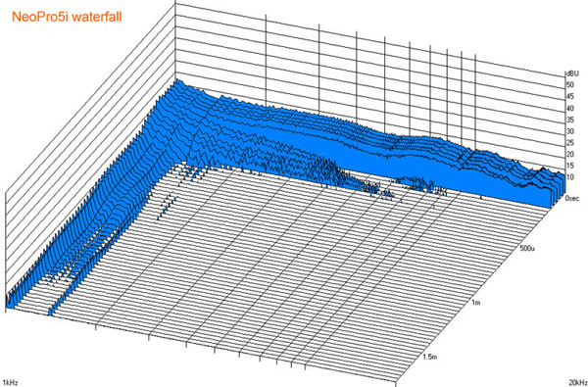Click the 1m time axis label
588x387 pixels.
coord(475,302)
